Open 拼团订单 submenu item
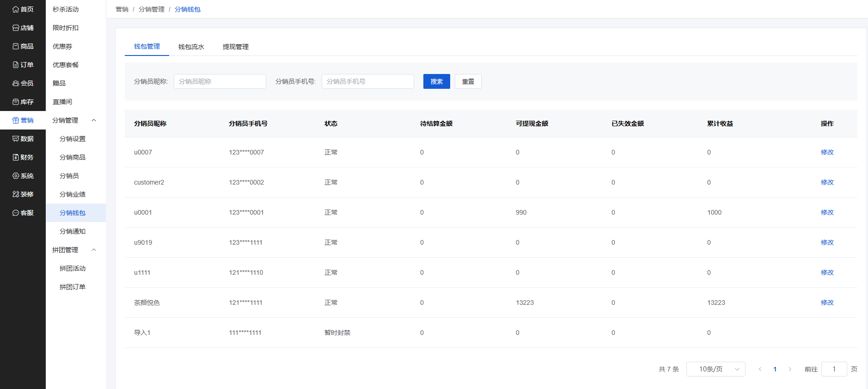 (73, 287)
